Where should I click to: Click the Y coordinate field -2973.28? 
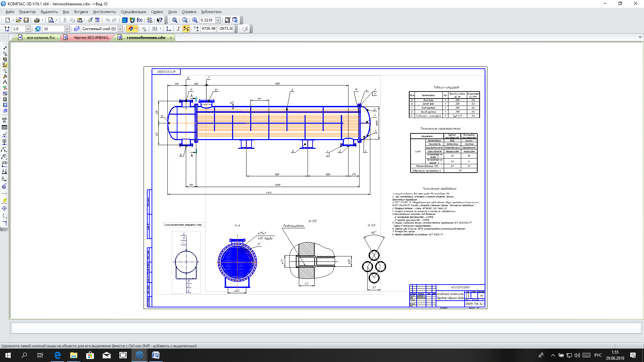[225, 29]
